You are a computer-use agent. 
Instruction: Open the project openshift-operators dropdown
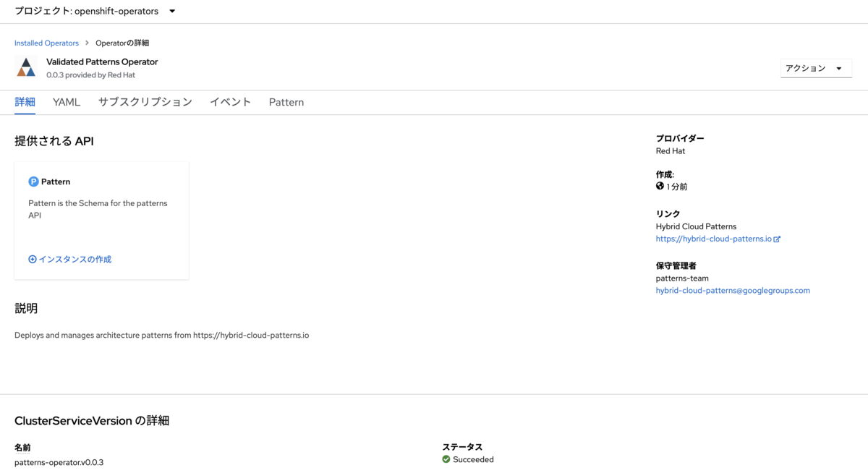[x=95, y=11]
